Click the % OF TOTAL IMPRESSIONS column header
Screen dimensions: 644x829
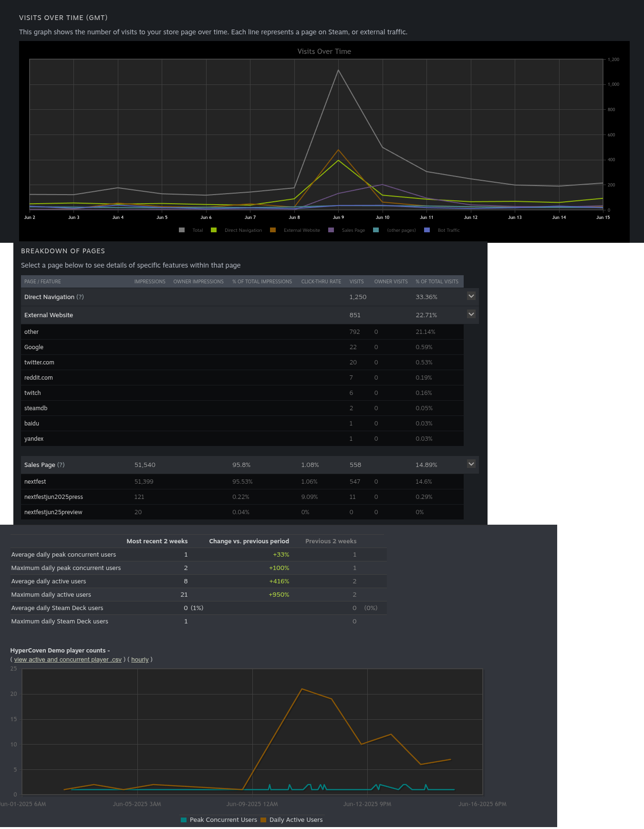coord(262,281)
